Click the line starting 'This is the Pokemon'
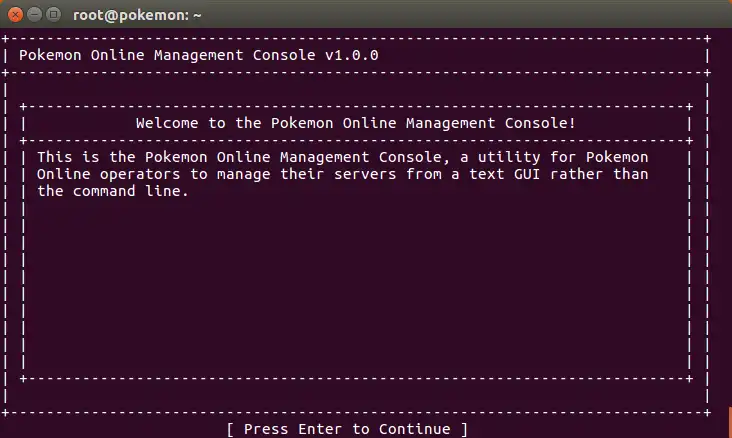 tap(343, 157)
